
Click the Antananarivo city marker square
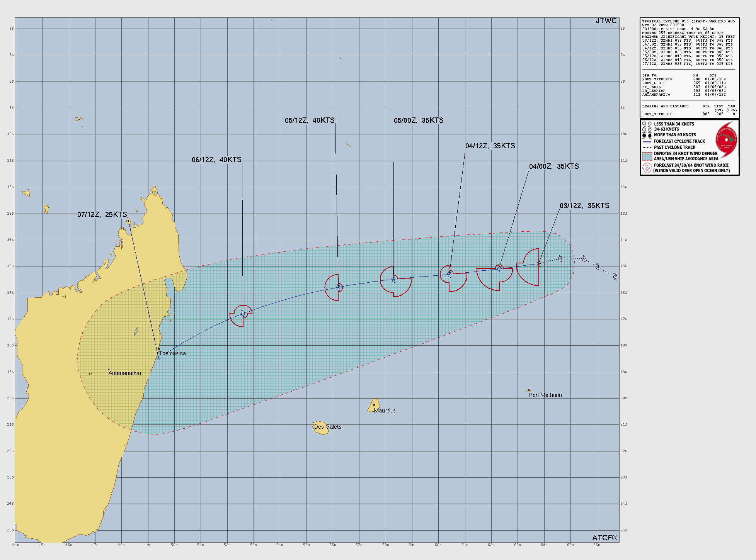(109, 369)
